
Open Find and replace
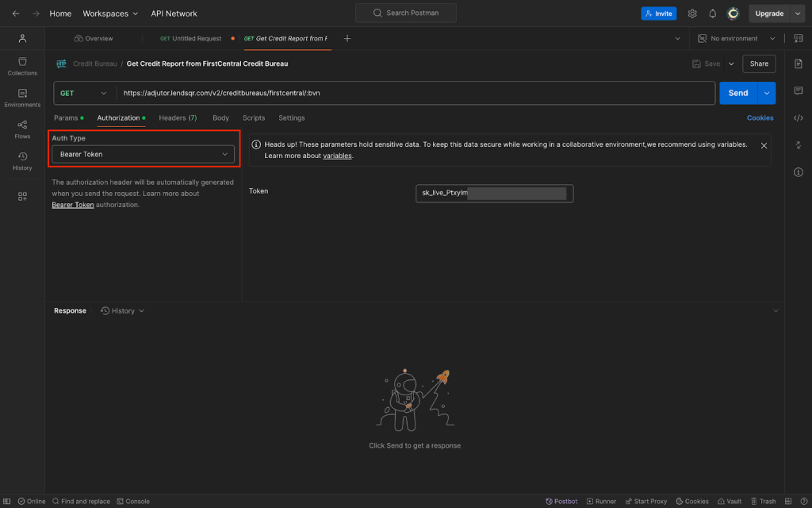[81, 502]
